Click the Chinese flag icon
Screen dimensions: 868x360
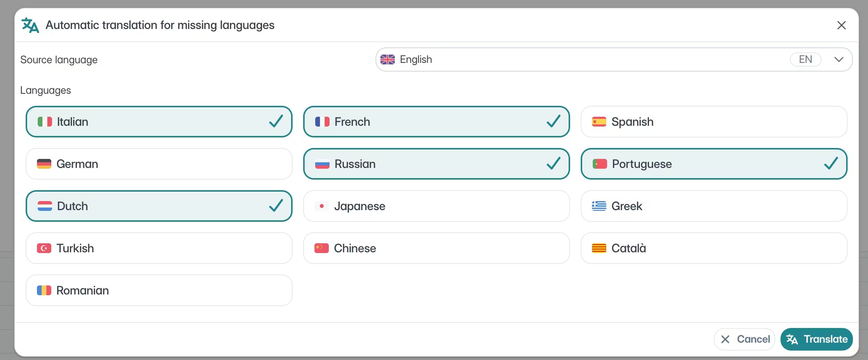click(322, 248)
